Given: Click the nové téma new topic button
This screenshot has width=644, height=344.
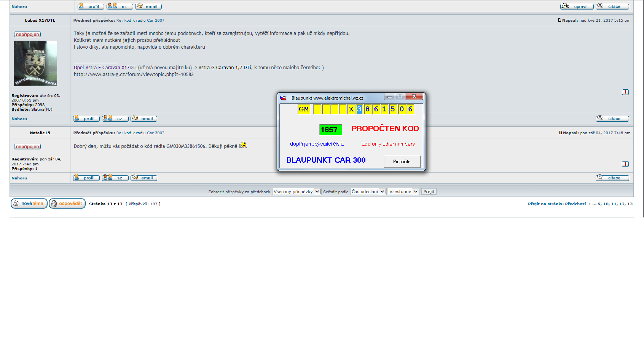Looking at the screenshot, I should tap(29, 204).
